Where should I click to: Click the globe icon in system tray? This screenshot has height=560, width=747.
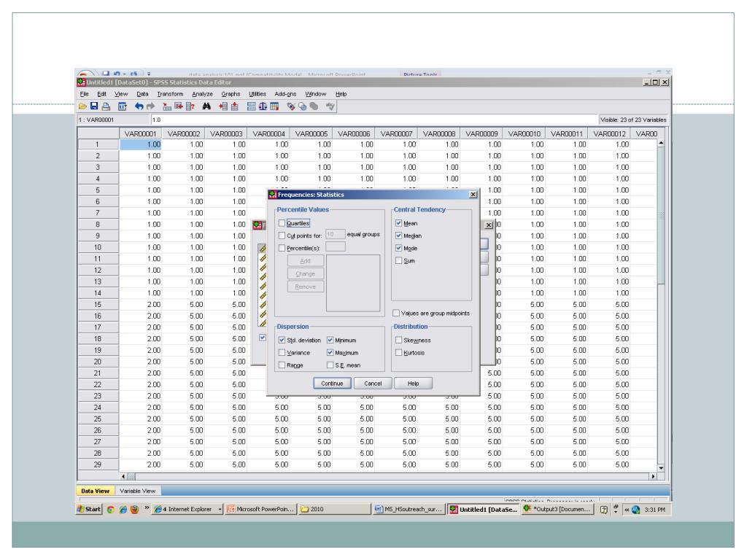635,510
